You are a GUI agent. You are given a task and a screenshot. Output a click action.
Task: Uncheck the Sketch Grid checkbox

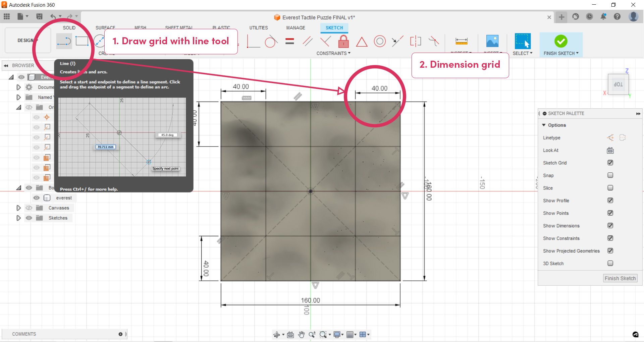[x=610, y=163]
